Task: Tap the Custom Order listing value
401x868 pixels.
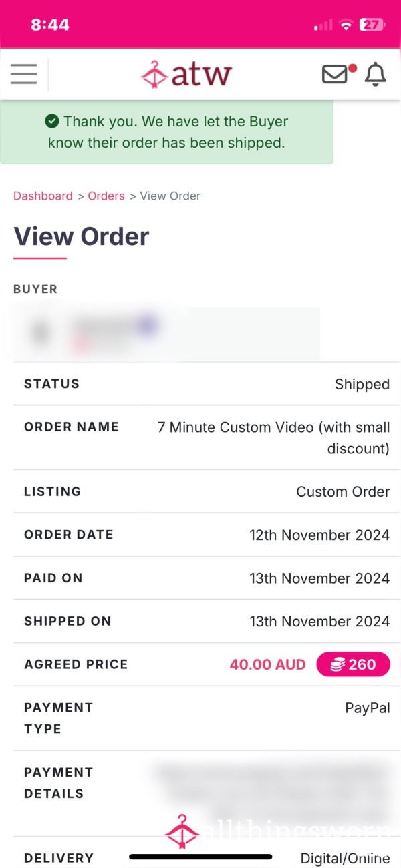Action: pos(343,491)
